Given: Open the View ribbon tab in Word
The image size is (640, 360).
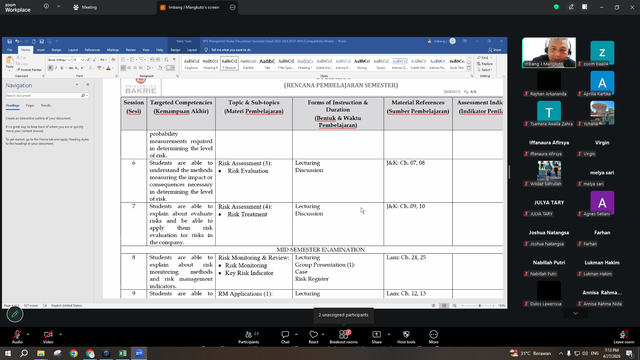Looking at the screenshot, I should (x=146, y=50).
